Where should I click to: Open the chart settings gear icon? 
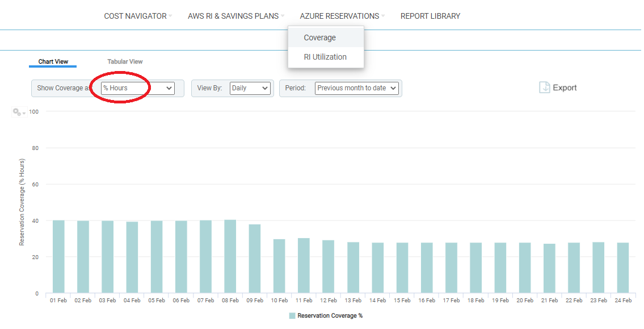pyautogui.click(x=15, y=111)
